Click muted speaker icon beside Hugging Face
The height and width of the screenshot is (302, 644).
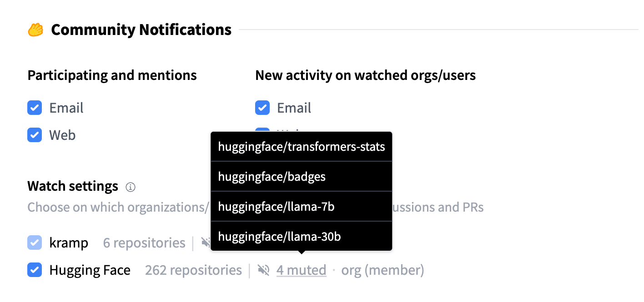[x=263, y=271]
